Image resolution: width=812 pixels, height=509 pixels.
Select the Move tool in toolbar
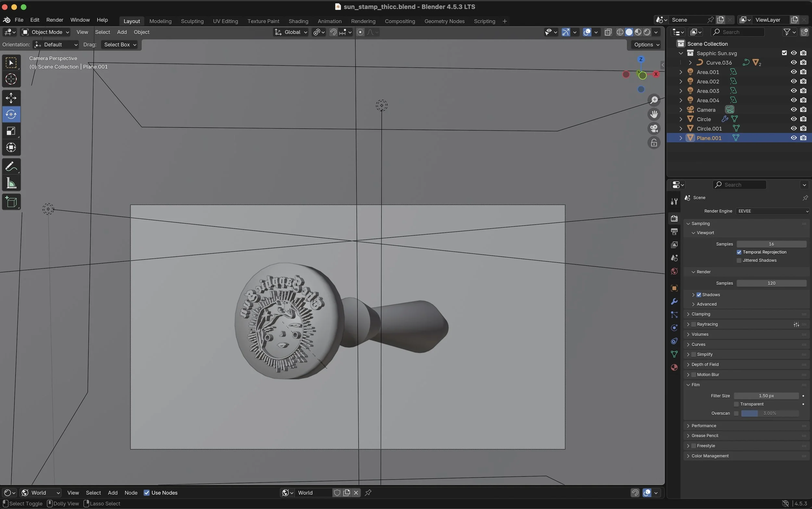click(11, 98)
